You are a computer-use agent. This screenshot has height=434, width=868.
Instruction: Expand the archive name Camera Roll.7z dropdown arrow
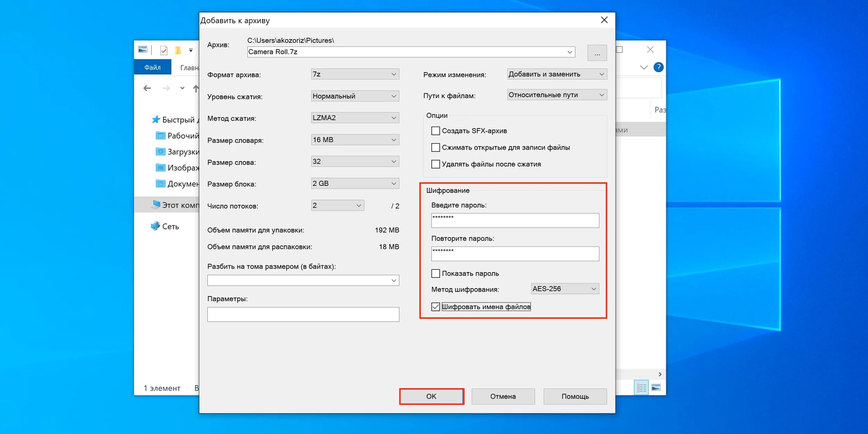click(570, 52)
